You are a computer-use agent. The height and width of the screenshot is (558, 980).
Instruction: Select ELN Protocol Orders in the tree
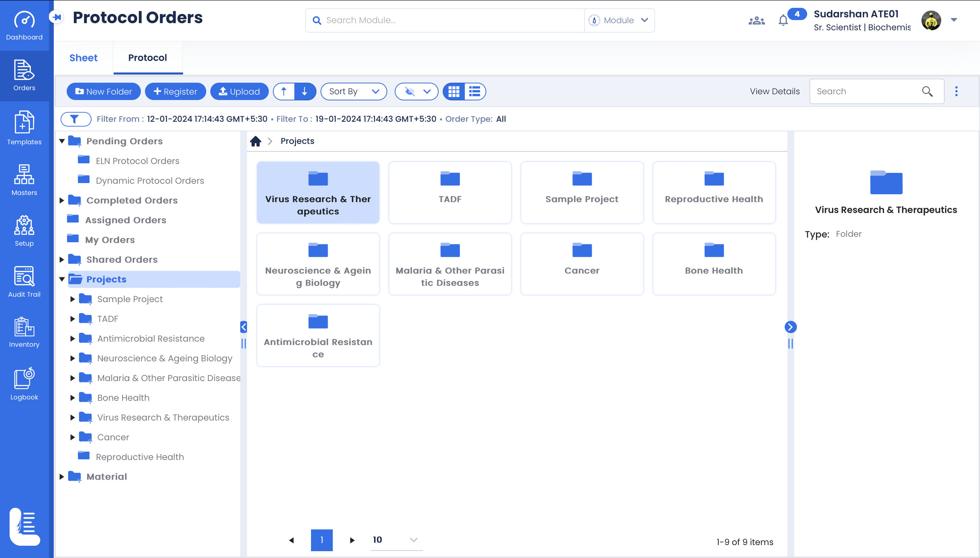pos(137,161)
